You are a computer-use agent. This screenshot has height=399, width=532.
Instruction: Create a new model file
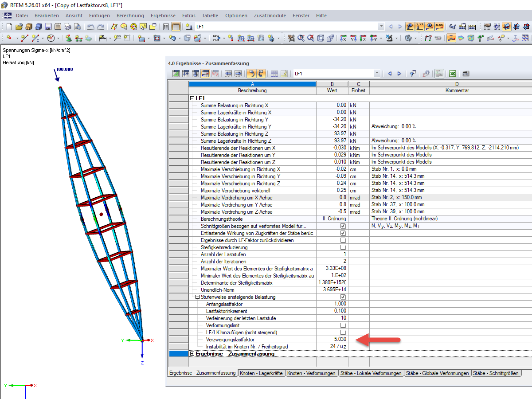pyautogui.click(x=9, y=27)
